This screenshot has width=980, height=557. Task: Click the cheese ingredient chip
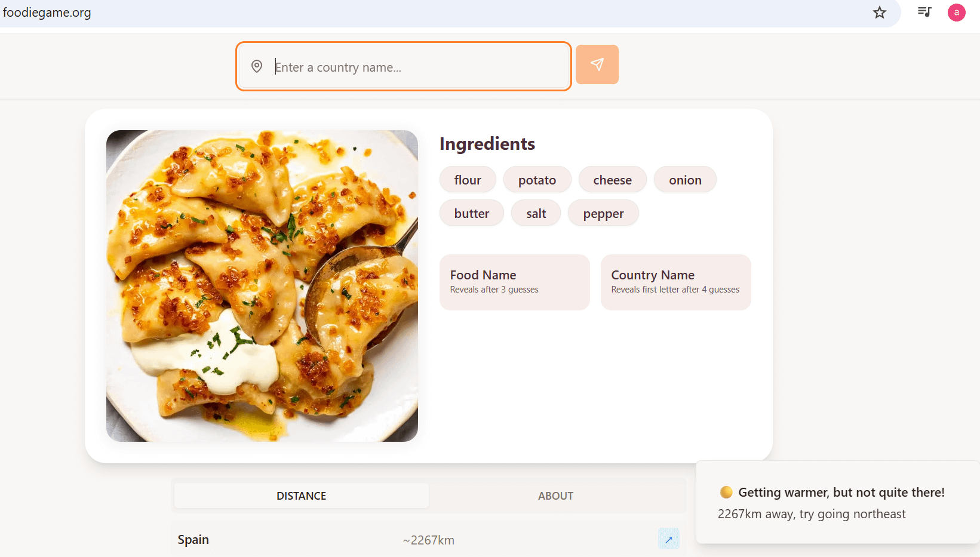coord(612,180)
